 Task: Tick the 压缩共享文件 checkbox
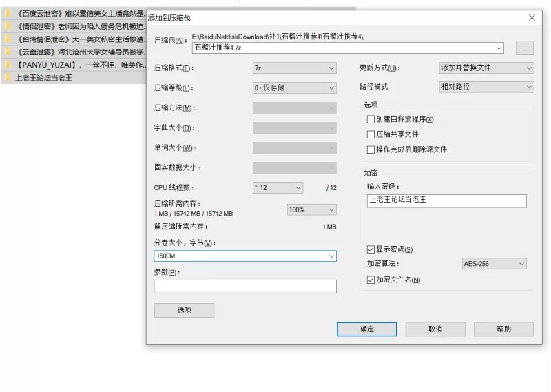tap(371, 134)
